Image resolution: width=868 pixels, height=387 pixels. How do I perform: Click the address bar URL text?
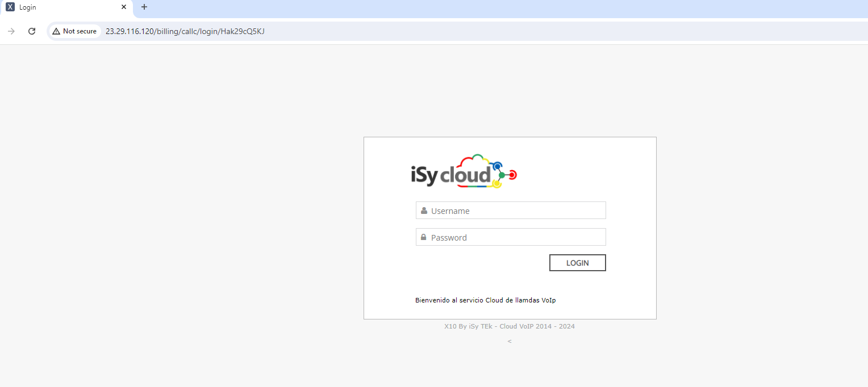tap(185, 31)
